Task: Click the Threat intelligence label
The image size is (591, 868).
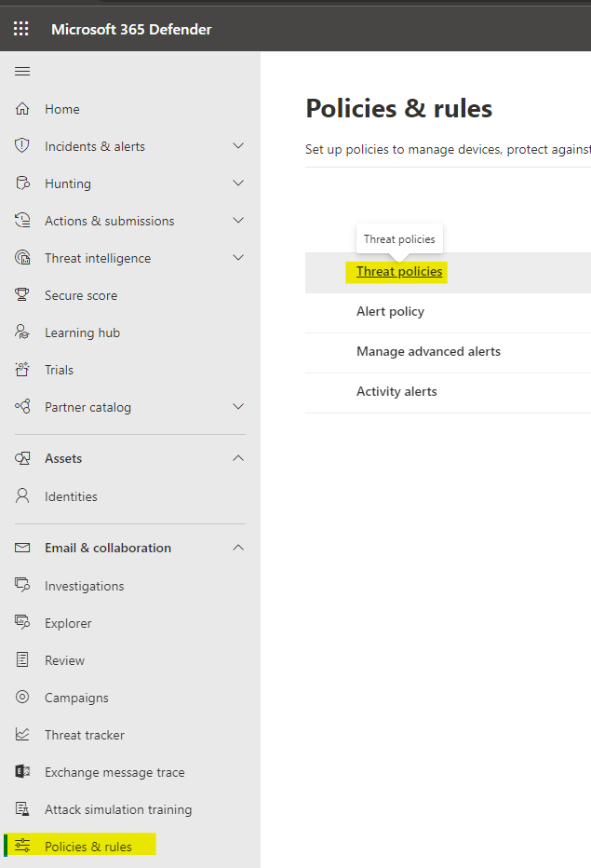Action: (98, 258)
